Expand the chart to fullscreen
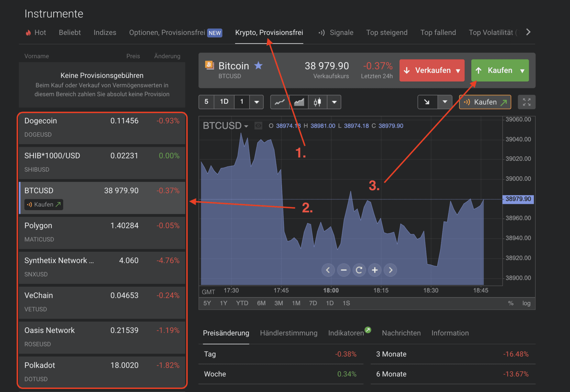The image size is (570, 392). pyautogui.click(x=526, y=102)
